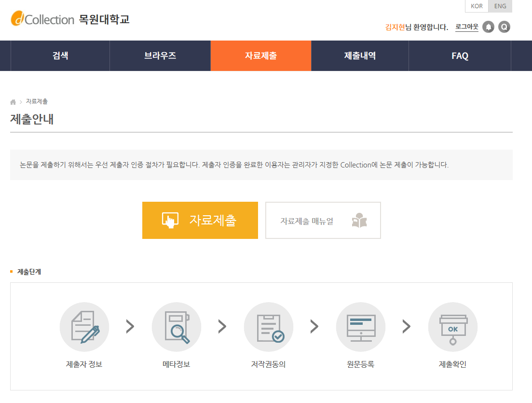
Task: Switch language to KOR
Action: pos(477,6)
